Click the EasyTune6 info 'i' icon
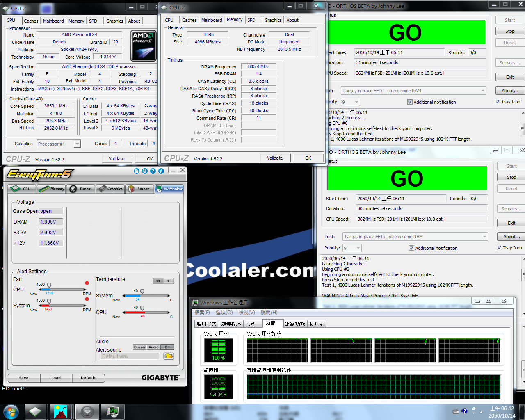 coord(161,171)
